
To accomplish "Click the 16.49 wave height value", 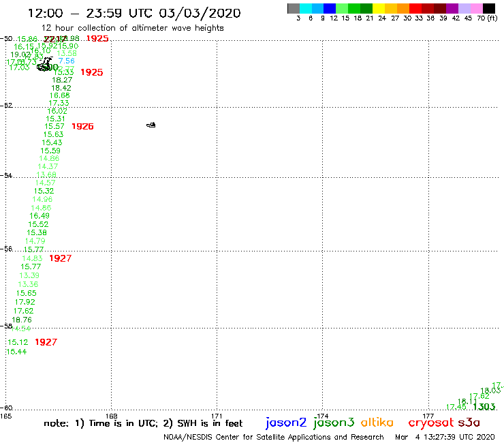I will [x=40, y=216].
